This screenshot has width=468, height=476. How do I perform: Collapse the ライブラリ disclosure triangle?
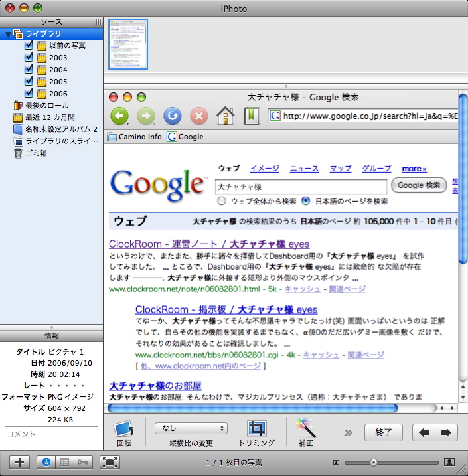pos(8,35)
